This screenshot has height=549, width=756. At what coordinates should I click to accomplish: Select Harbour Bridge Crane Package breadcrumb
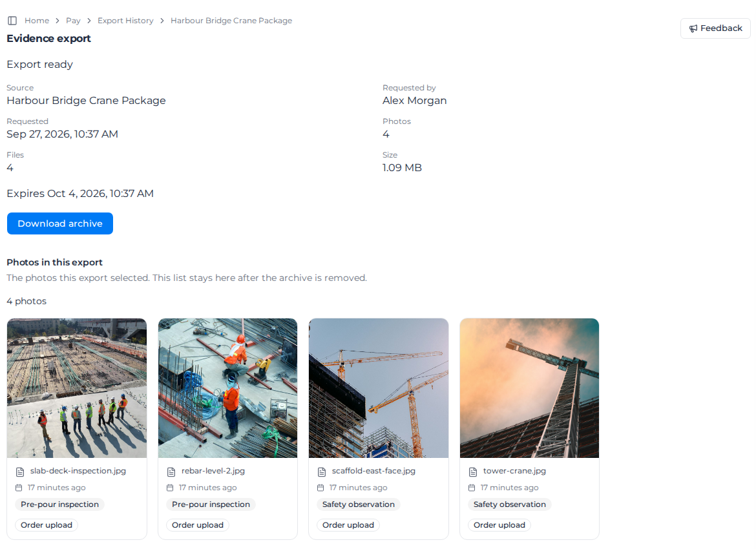(231, 21)
